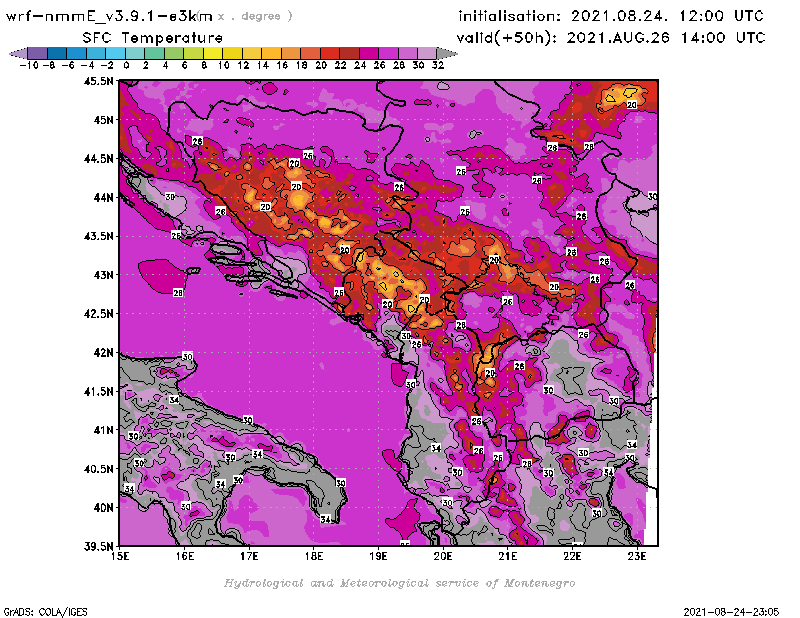Viewport: 800px width, 618px height.
Task: Pick the dark red swatch between 22 and 24
Action: [349, 54]
